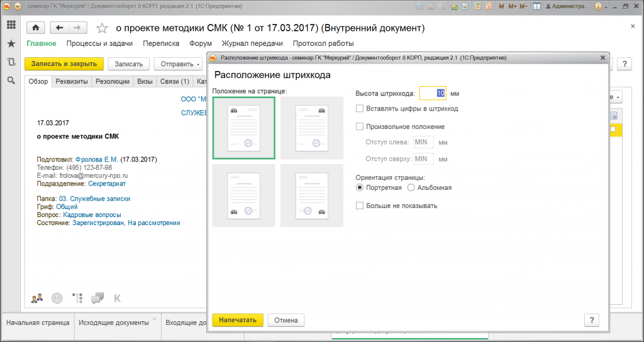
Task: Click the tree structure icon at Overview bottom
Action: (x=77, y=298)
